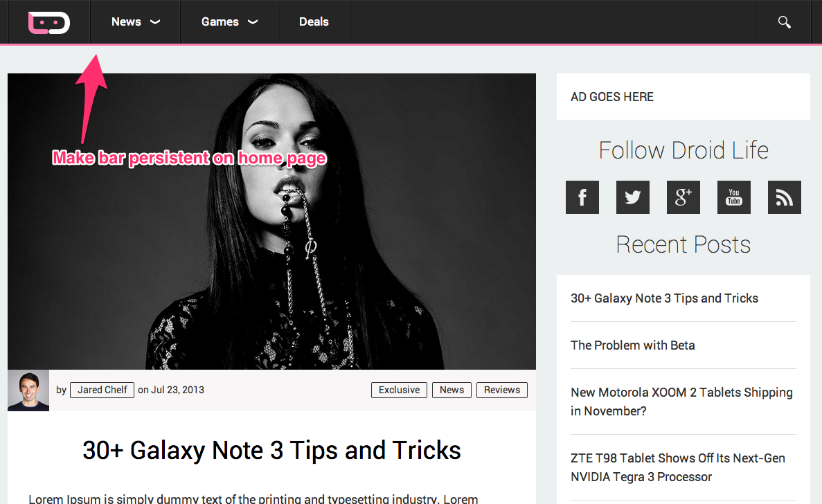Select the News category tag under image
Viewport: 822px width, 504px height.
point(452,390)
